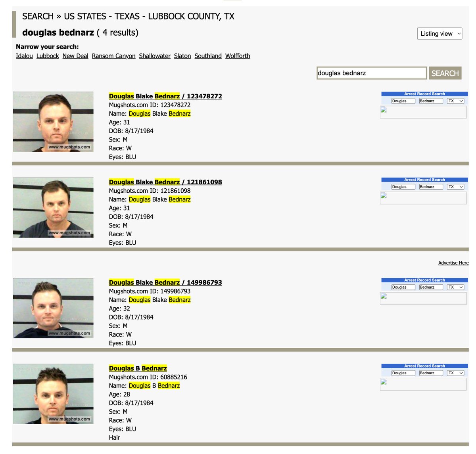Click the SEARCH button
Screen dimensions: 476x454
[445, 73]
